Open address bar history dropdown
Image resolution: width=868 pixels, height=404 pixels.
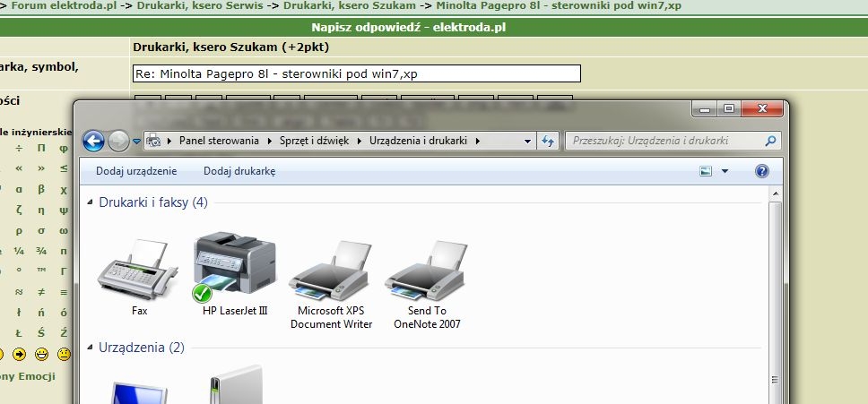pos(527,142)
